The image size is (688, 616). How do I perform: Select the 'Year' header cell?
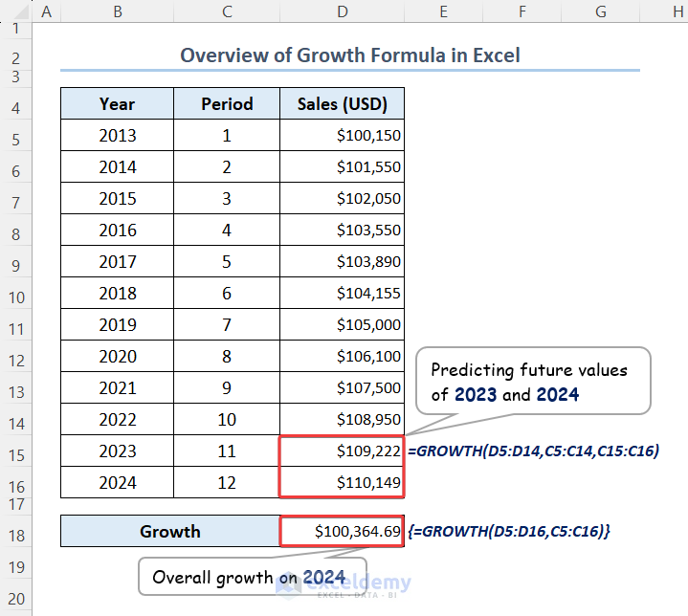tap(117, 103)
